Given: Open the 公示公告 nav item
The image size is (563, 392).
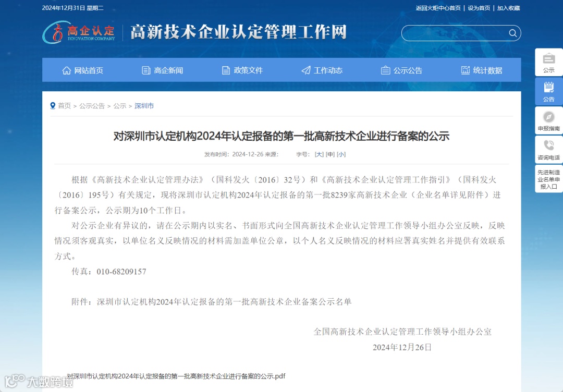Looking at the screenshot, I should 402,70.
